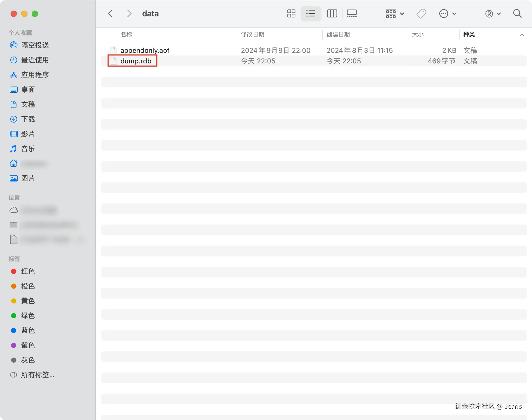532x420 pixels.
Task: Open the group-by dropdown
Action: pyautogui.click(x=395, y=13)
